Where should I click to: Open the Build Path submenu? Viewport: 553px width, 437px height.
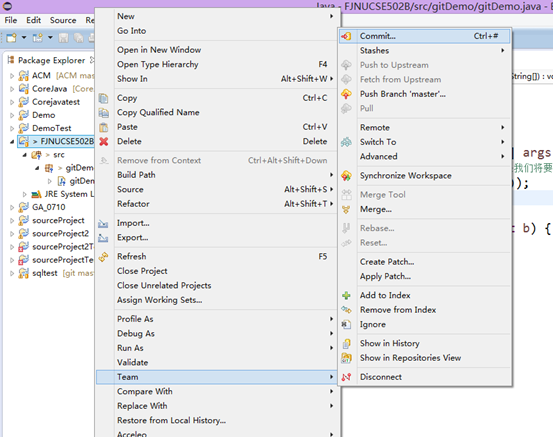217,175
